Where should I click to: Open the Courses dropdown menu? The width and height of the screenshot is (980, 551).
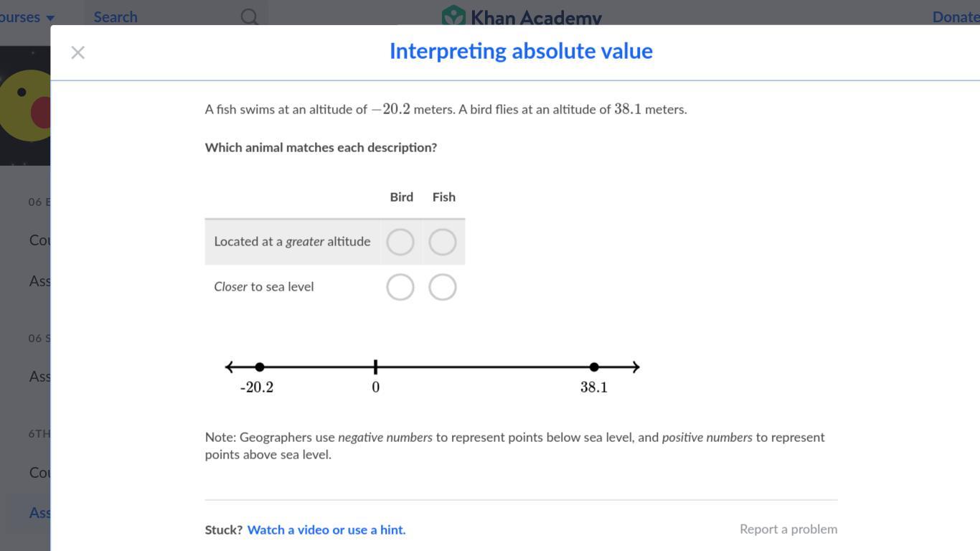pos(27,17)
